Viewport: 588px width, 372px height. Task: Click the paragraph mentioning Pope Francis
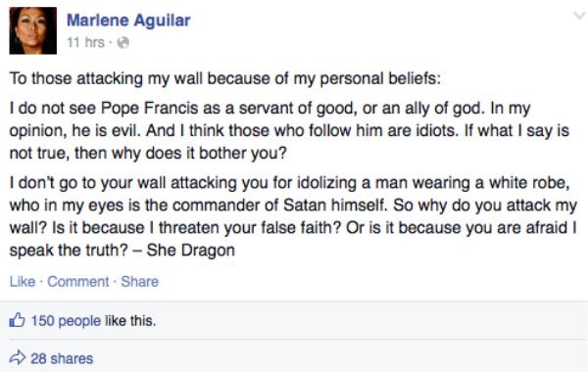(289, 130)
